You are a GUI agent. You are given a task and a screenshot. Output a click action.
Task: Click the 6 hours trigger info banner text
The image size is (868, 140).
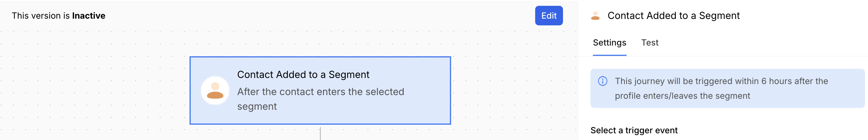[721, 81]
